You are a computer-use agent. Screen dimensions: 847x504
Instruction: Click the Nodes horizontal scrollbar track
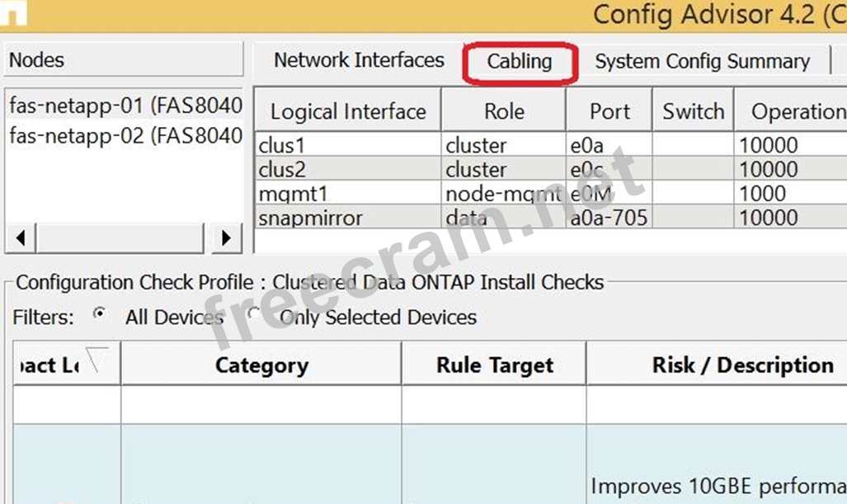[x=120, y=238]
